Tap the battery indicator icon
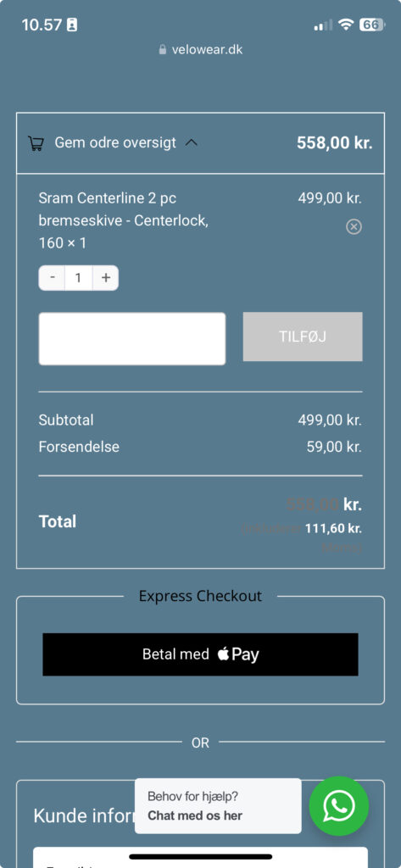Viewport: 401px width, 868px height. tap(371, 25)
